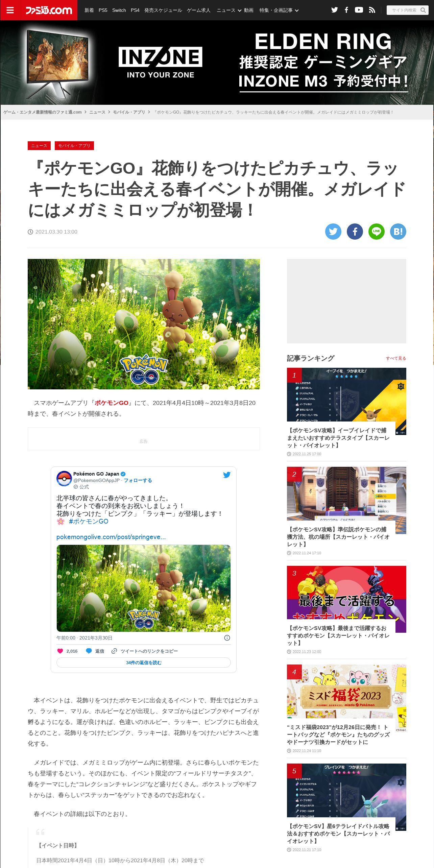
Task: Open ニュース breadcrumb link
Action: 97,112
